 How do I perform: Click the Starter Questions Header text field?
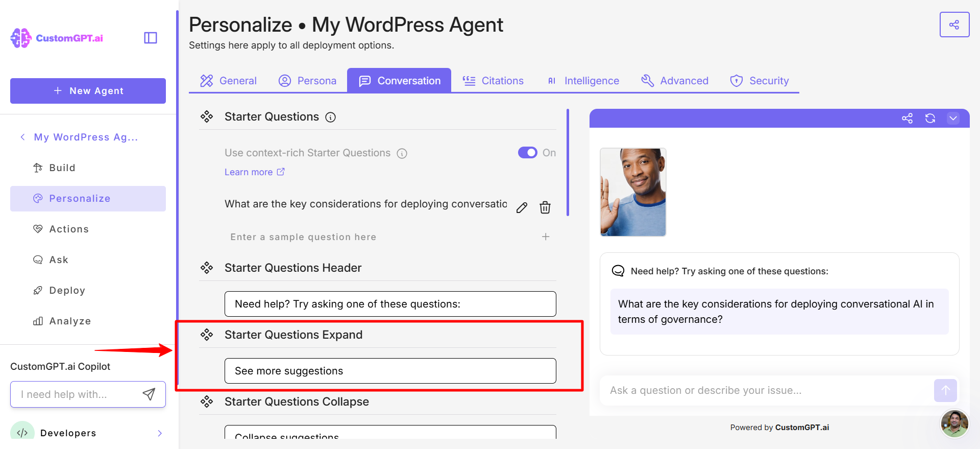[x=390, y=304]
